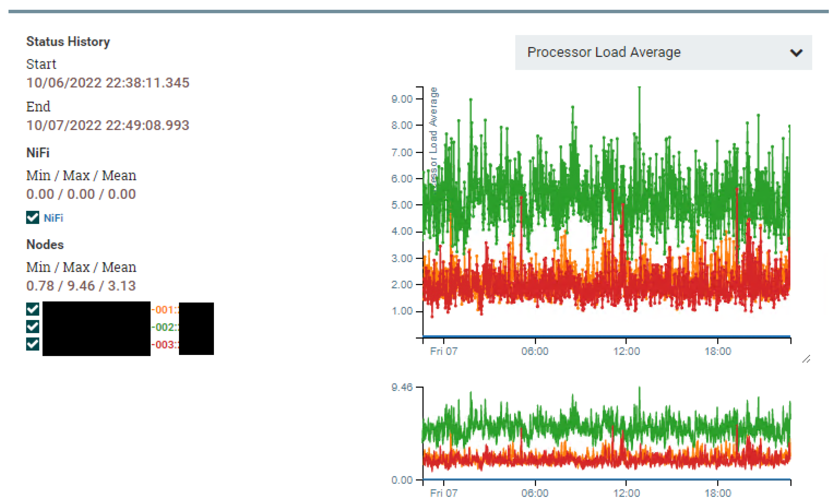This screenshot has height=504, width=836.
Task: Click the 18:00 label on the main chart
Action: pos(717,351)
